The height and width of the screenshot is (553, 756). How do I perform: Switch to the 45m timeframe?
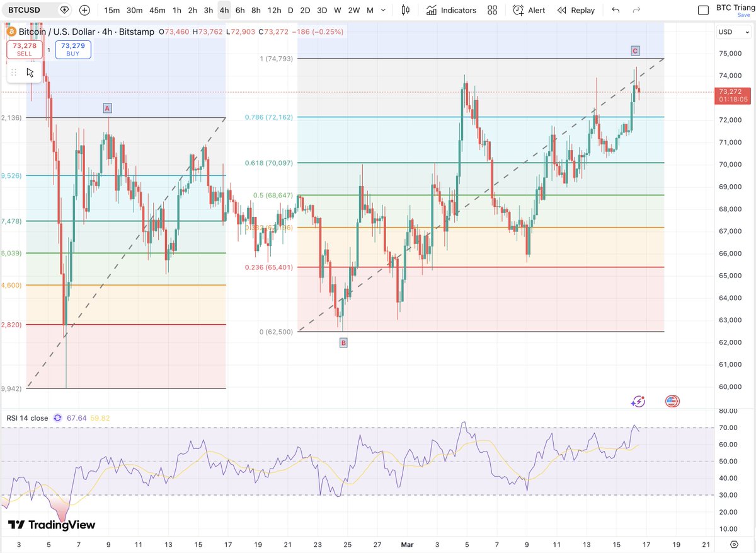pos(157,10)
